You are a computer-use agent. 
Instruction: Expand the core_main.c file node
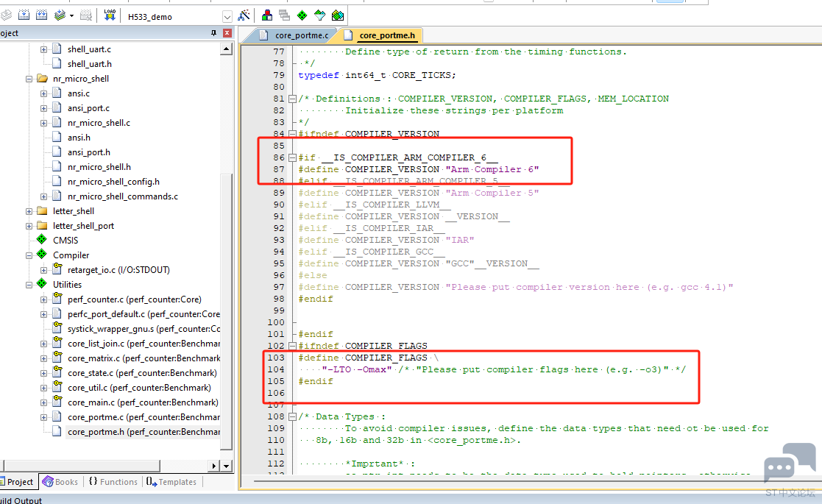click(x=44, y=402)
